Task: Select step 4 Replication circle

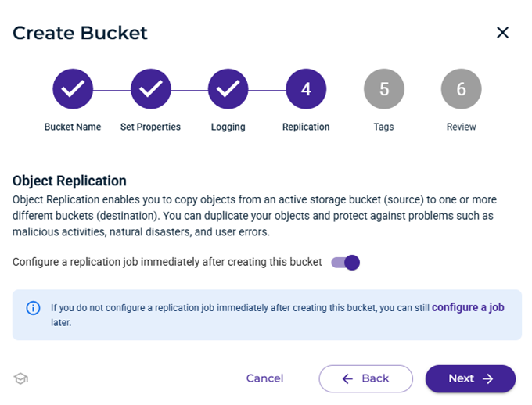Action: (x=306, y=89)
